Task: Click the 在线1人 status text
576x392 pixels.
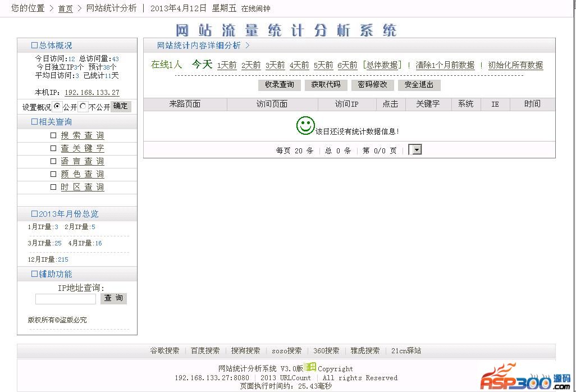Action: coord(166,65)
